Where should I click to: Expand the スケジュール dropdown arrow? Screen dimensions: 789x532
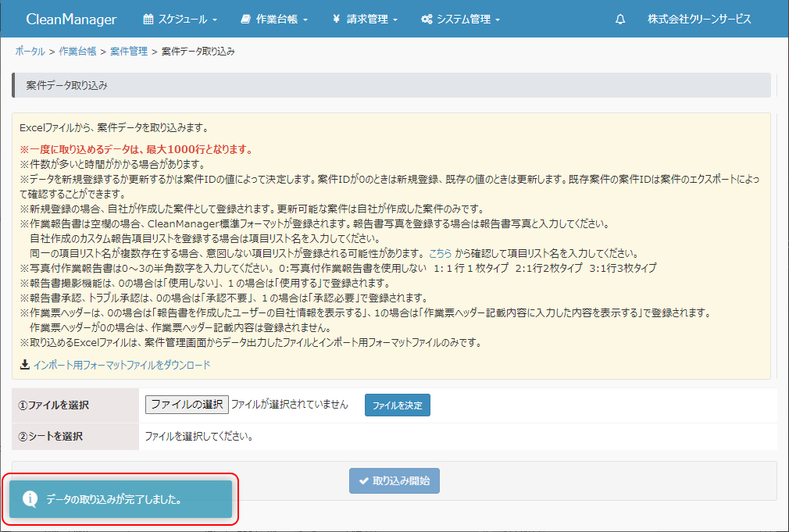point(214,20)
